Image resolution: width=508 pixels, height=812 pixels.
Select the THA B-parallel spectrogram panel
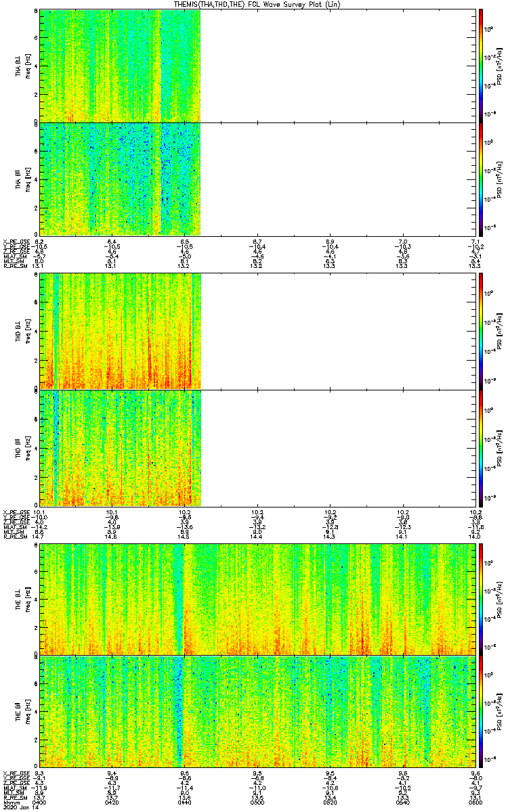257,178
